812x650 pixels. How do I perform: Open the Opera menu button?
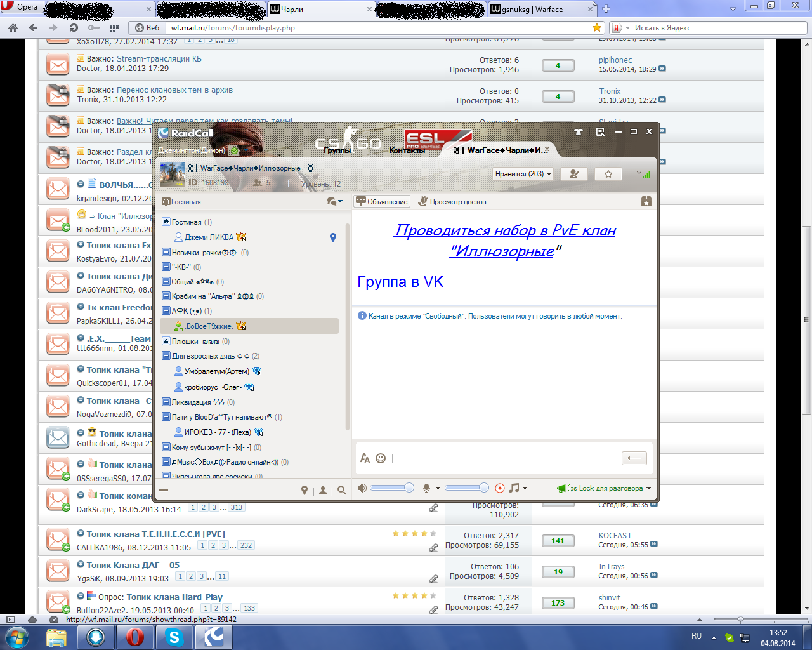click(x=21, y=7)
